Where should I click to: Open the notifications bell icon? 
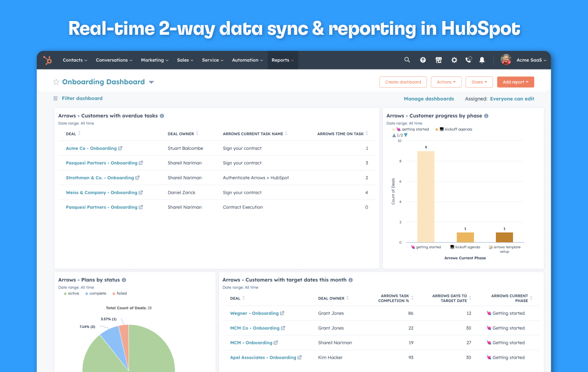(482, 60)
